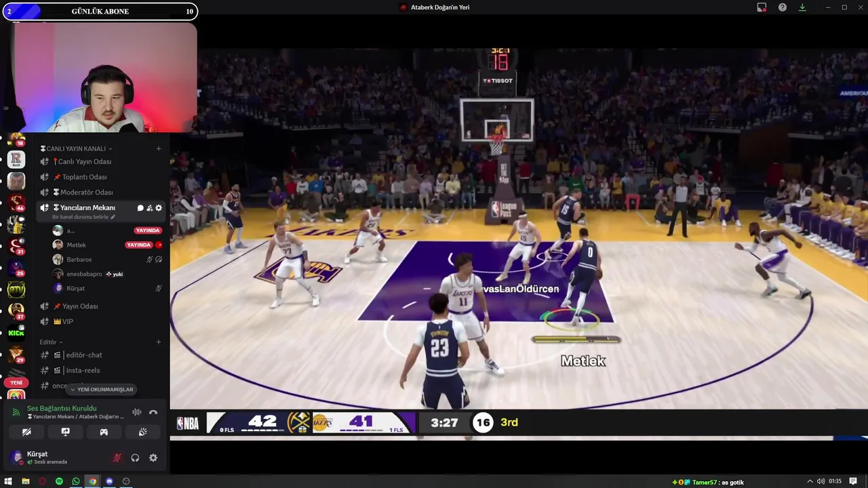
Task: Click the yuki tag next to enesbabapro
Action: [x=115, y=274]
